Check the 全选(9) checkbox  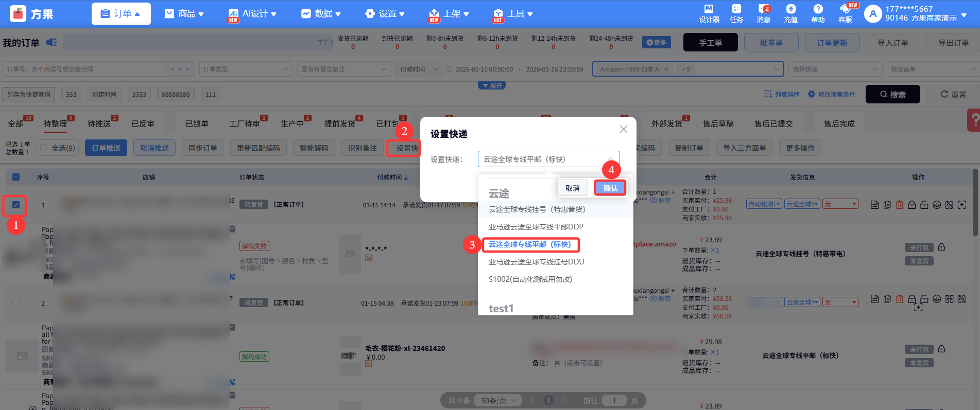point(44,148)
